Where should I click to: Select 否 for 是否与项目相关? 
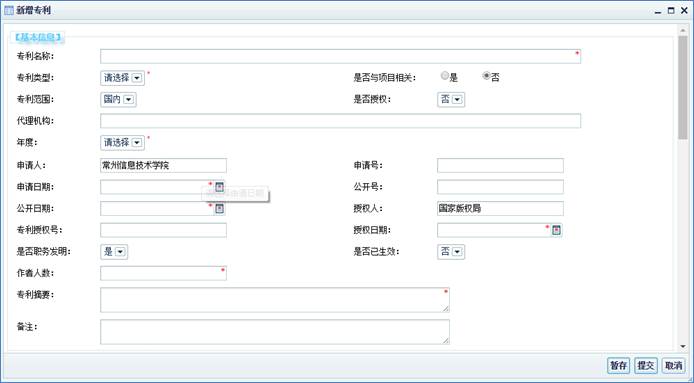(x=486, y=76)
